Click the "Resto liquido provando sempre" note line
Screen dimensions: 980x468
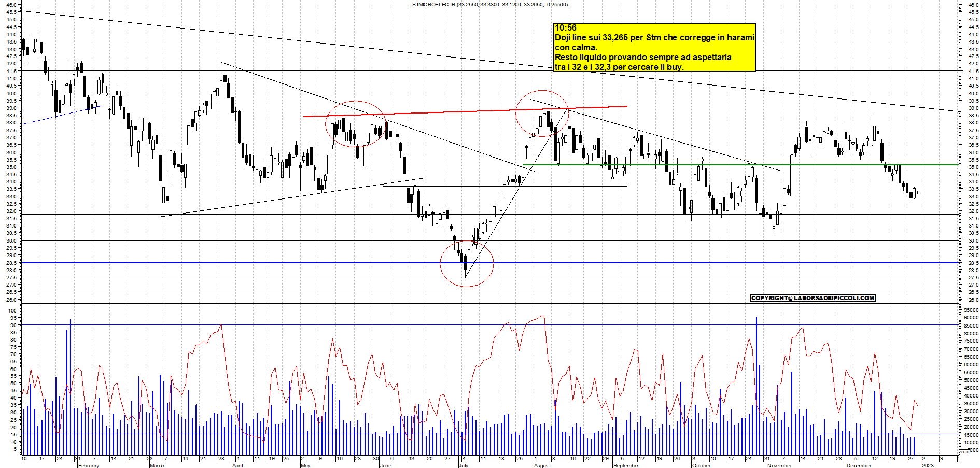[643, 57]
